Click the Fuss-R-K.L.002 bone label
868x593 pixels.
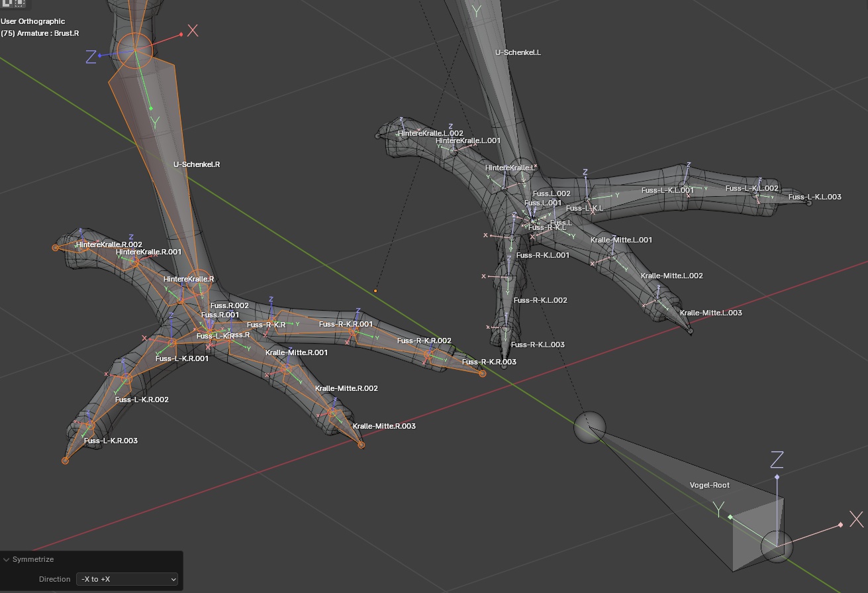tap(540, 300)
